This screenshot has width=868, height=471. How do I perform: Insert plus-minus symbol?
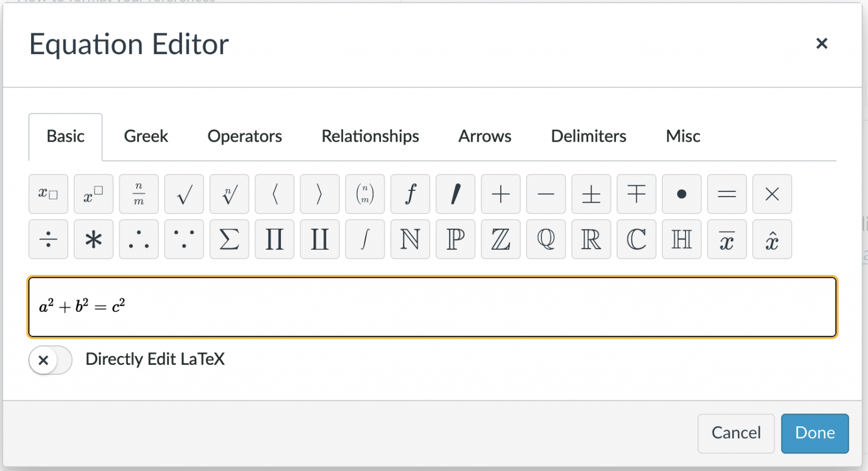click(591, 194)
